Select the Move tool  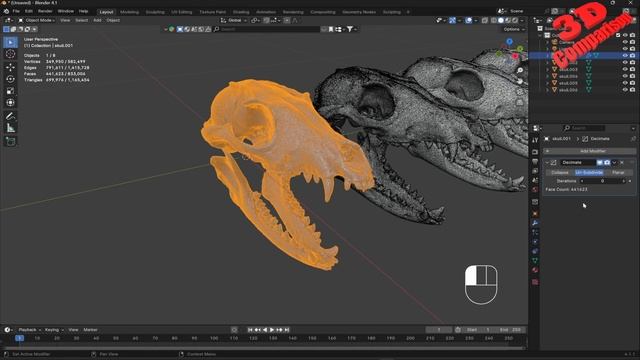[11, 67]
